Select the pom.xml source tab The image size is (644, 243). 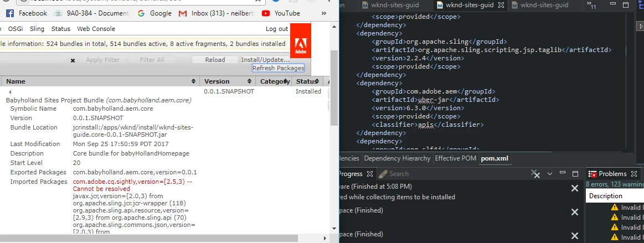494,158
